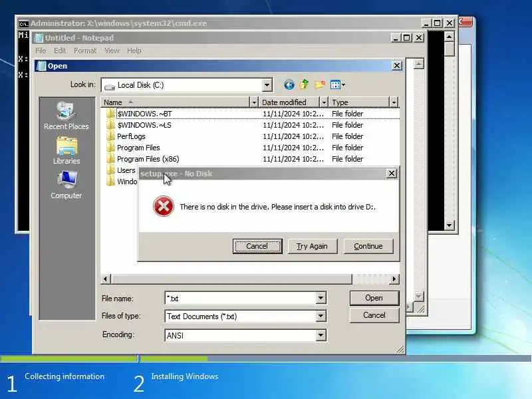Click horizontal scrollbar thumb in file list

230,279
